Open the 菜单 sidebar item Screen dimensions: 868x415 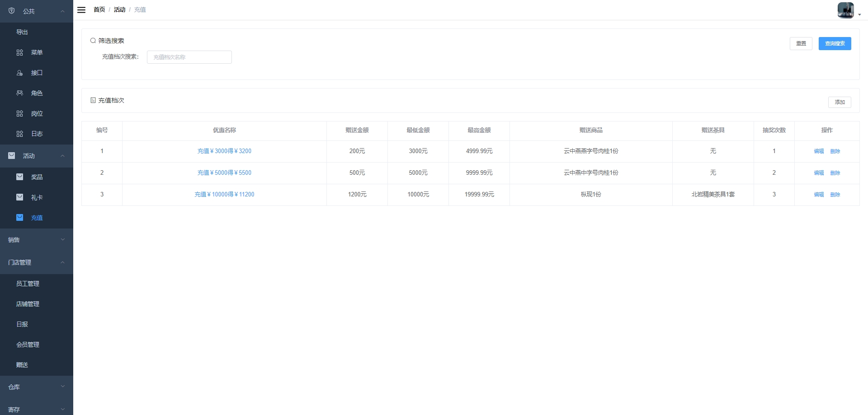pyautogui.click(x=37, y=52)
